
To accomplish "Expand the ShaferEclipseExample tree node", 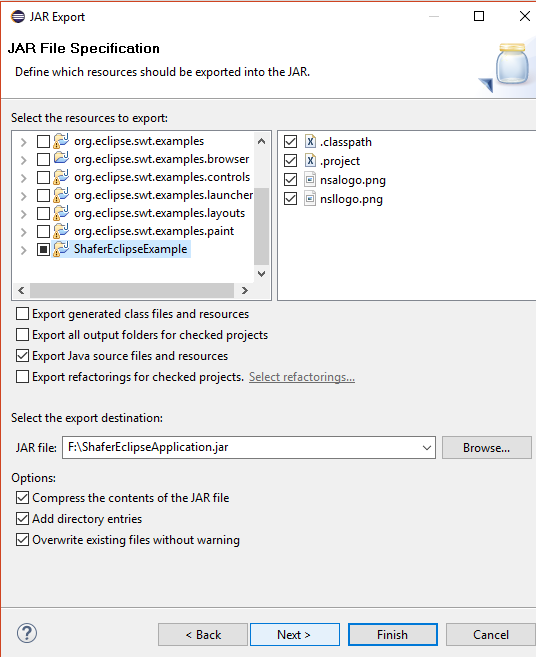I will click(23, 250).
